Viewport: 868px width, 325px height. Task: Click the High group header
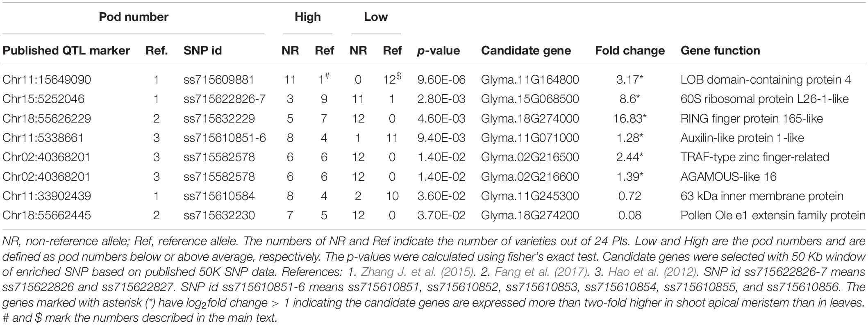click(307, 17)
